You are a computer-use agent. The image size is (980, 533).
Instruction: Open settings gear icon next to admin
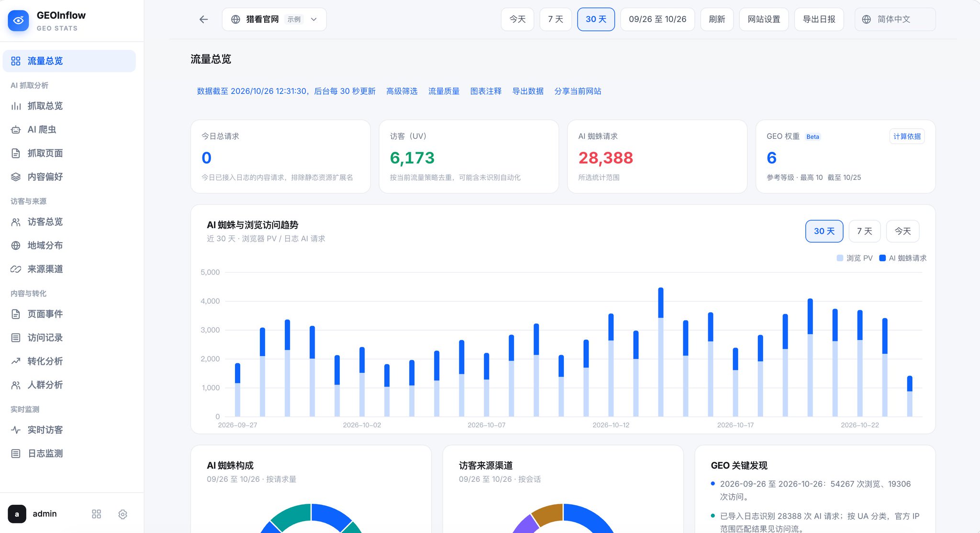[x=122, y=514]
